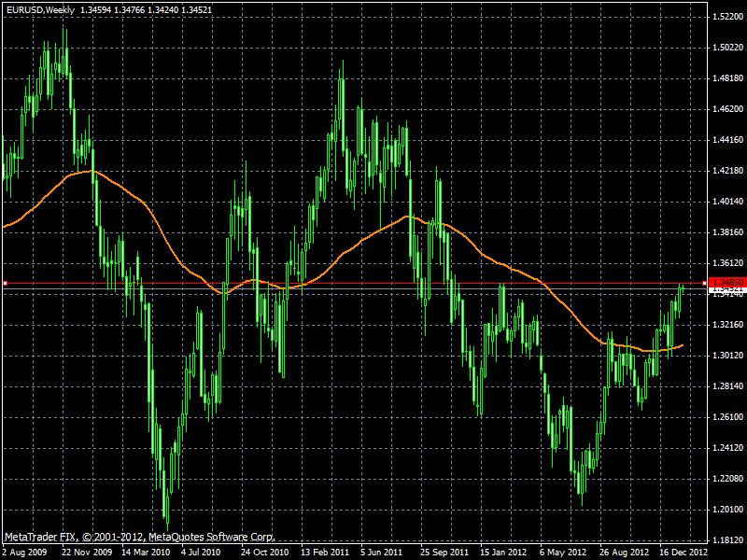Screen dimensions: 747x560
Task: Click the 5 Jun 2011 date label
Action: 381,552
